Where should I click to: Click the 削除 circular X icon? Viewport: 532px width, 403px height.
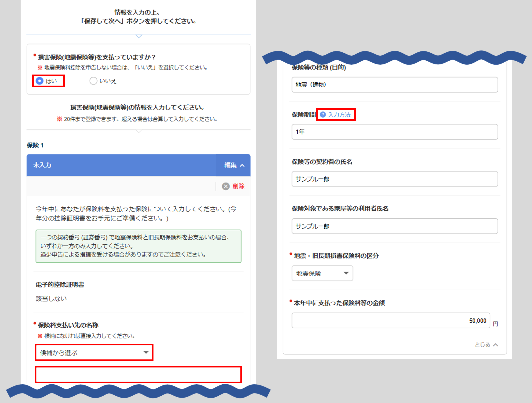coord(226,186)
